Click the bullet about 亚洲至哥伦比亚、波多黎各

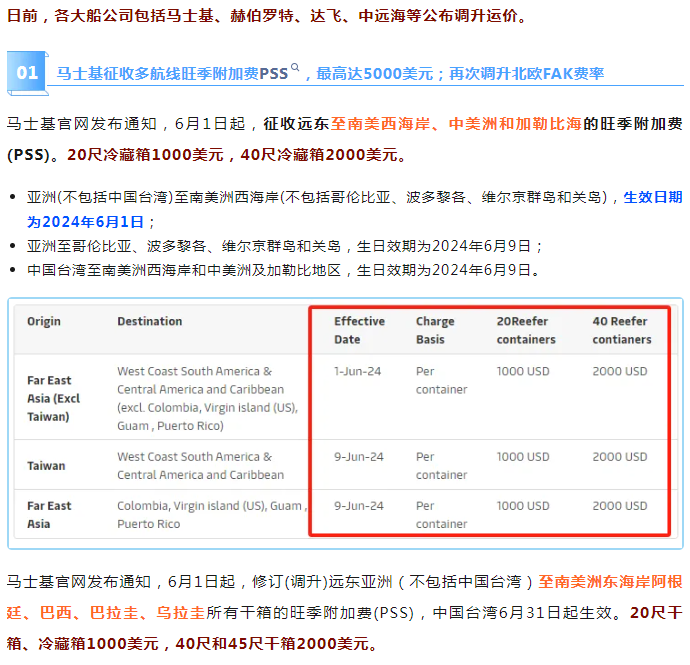pyautogui.click(x=285, y=246)
